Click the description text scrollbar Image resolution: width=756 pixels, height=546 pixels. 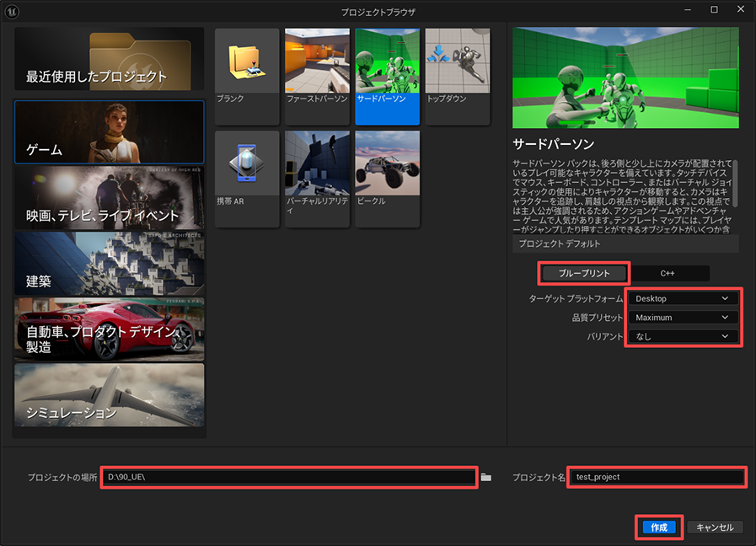(735, 184)
